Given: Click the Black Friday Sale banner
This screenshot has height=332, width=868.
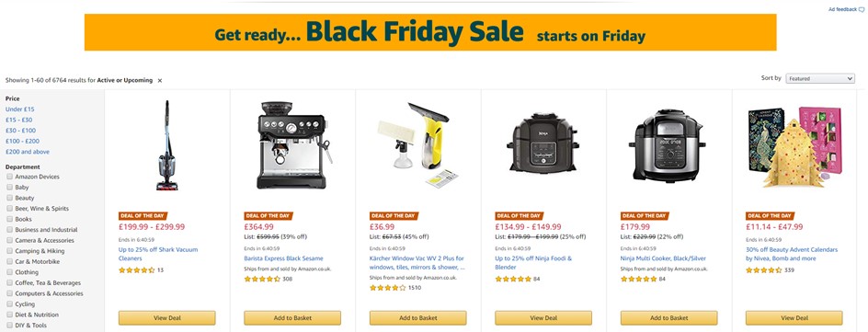Looking at the screenshot, I should tap(430, 32).
